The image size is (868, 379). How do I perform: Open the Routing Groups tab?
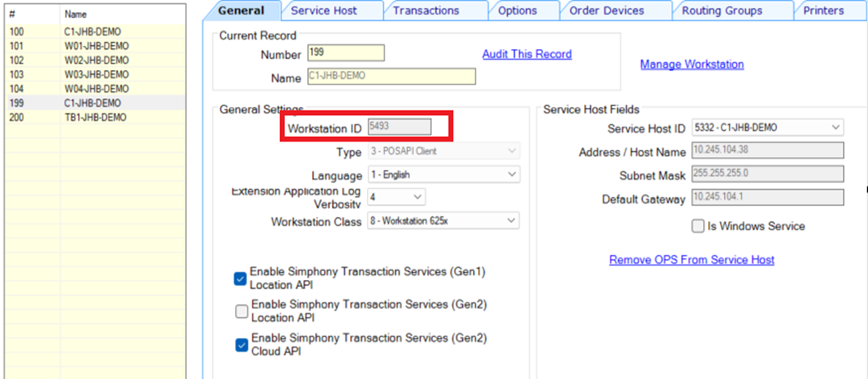pos(722,10)
